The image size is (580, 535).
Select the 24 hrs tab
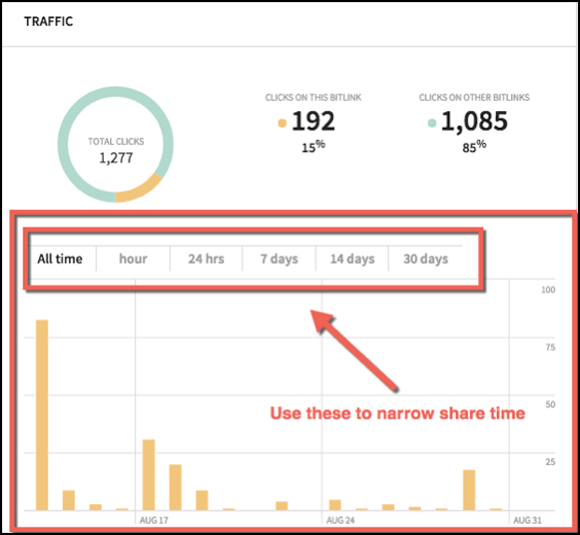click(206, 259)
